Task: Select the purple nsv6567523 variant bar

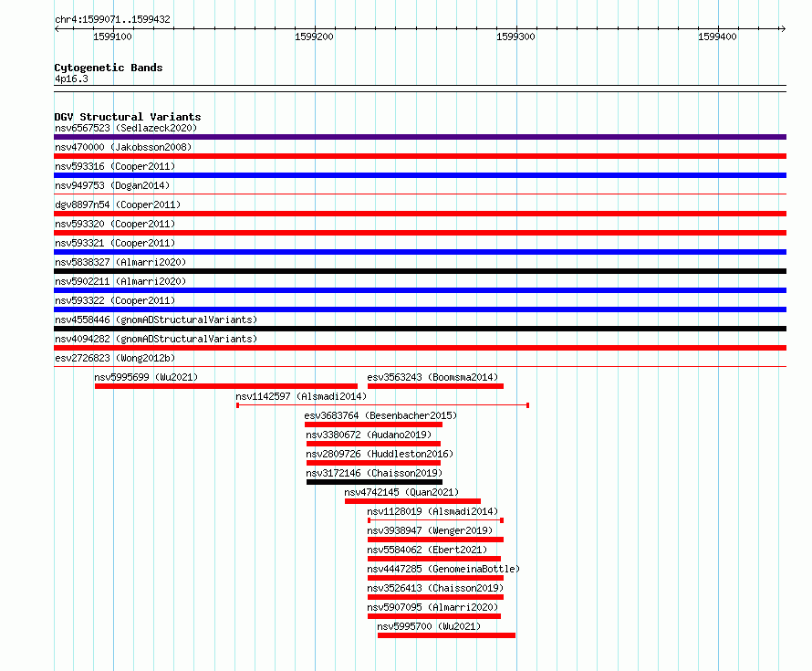Action: (x=420, y=137)
